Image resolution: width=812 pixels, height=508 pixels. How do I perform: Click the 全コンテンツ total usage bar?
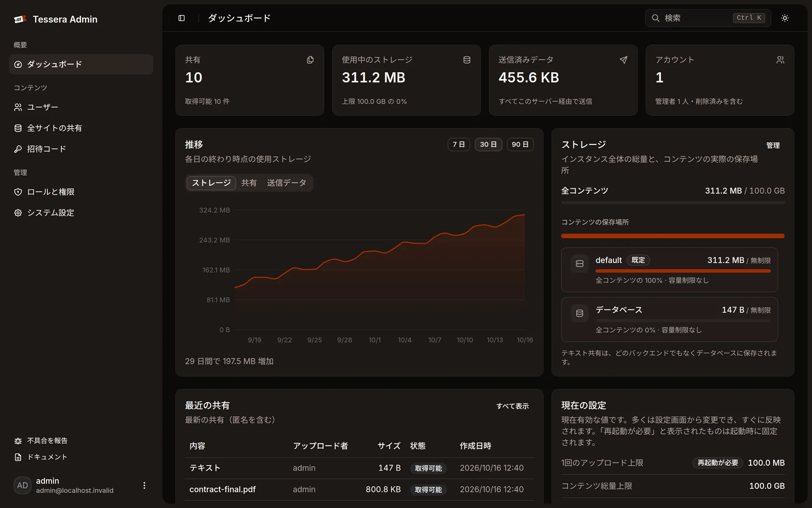[x=672, y=203]
